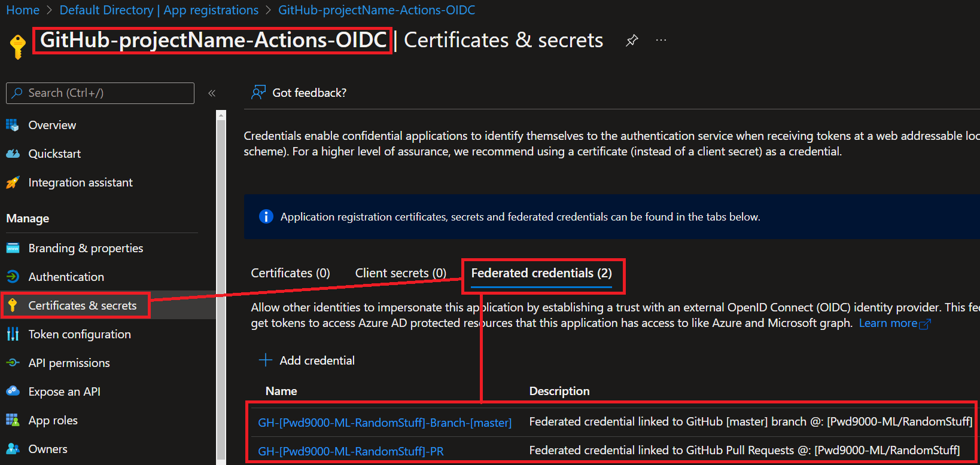Image resolution: width=980 pixels, height=465 pixels.
Task: Click the large yellow key header icon
Action: click(x=18, y=46)
